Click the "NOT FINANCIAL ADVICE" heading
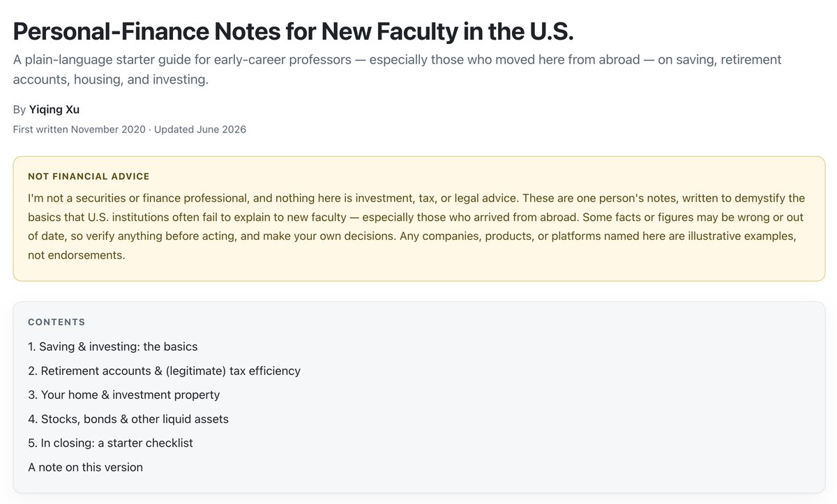 pos(89,176)
